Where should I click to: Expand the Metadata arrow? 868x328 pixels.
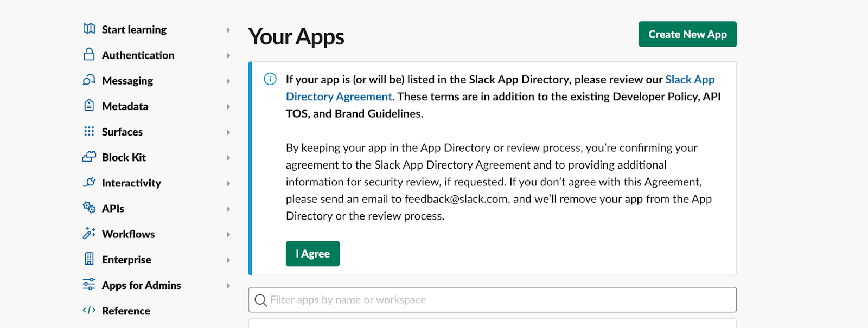point(228,107)
